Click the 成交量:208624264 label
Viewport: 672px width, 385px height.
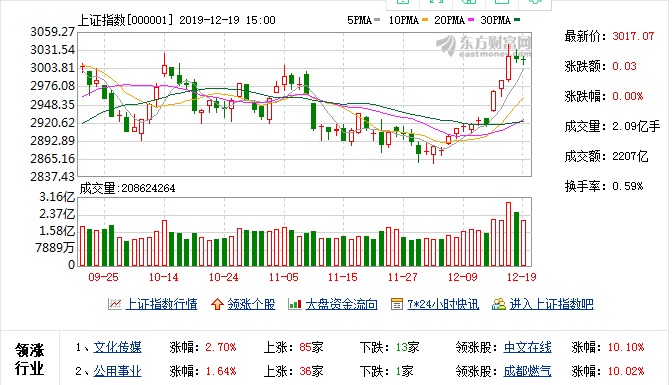point(127,188)
